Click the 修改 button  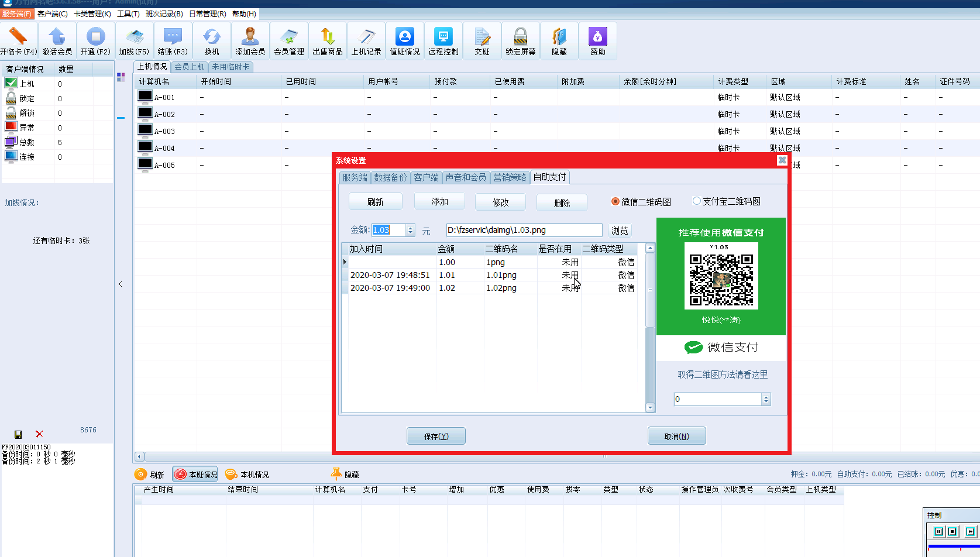click(x=500, y=202)
